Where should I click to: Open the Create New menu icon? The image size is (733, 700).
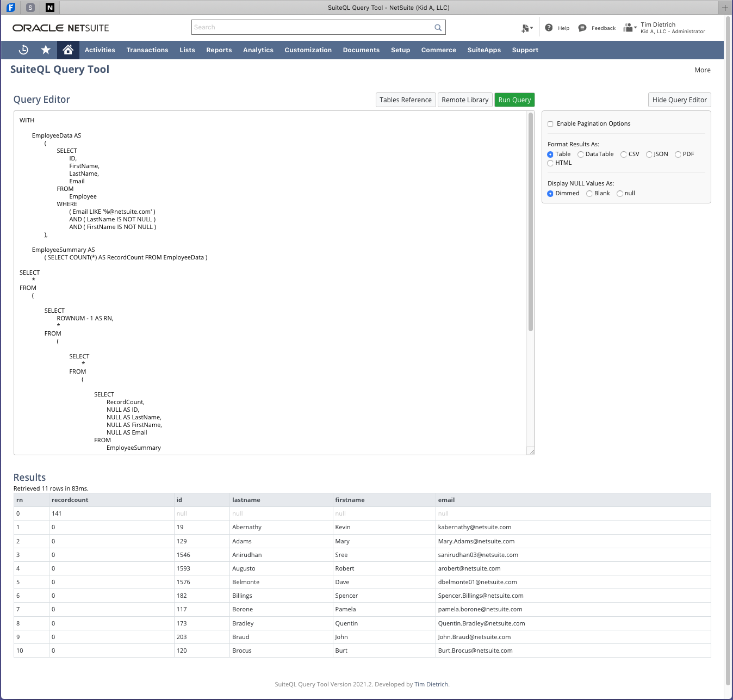coord(525,28)
